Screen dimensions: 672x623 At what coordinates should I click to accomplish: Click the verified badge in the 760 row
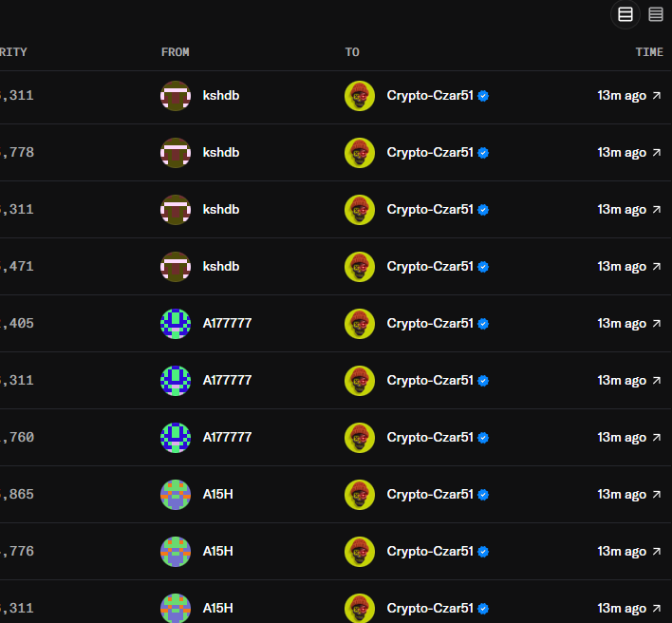(x=483, y=438)
